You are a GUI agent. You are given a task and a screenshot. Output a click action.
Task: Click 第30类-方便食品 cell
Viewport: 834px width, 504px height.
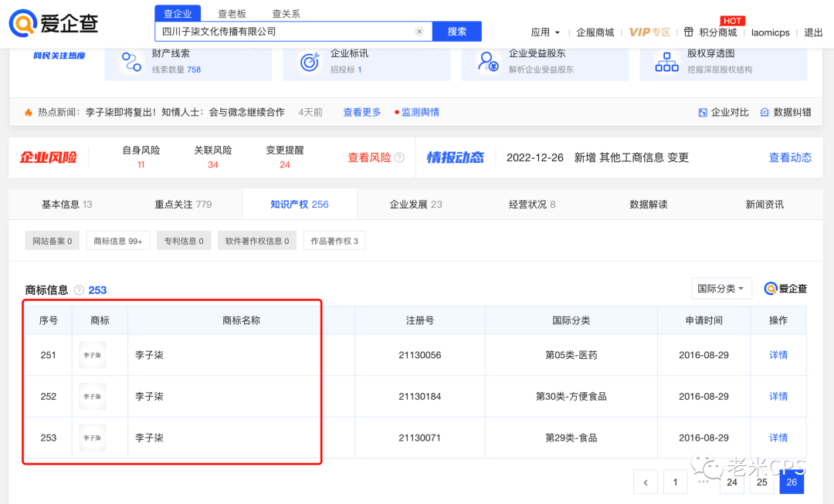(571, 396)
